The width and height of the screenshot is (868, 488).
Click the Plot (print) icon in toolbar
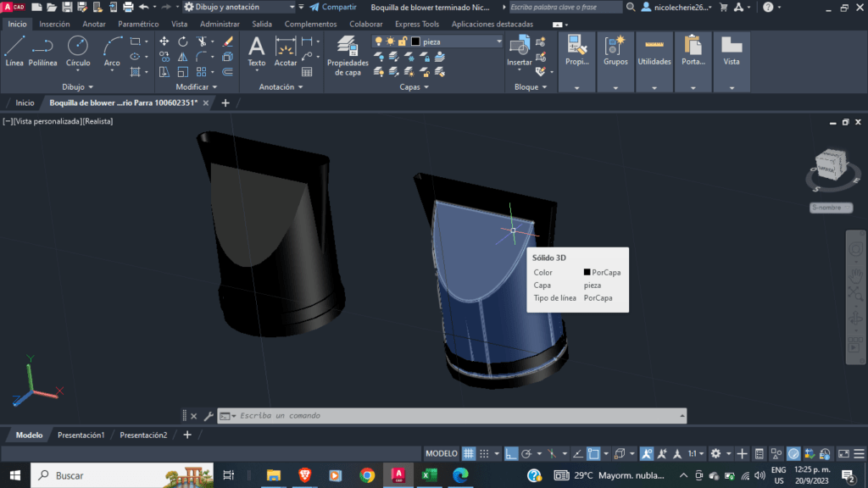pyautogui.click(x=128, y=7)
